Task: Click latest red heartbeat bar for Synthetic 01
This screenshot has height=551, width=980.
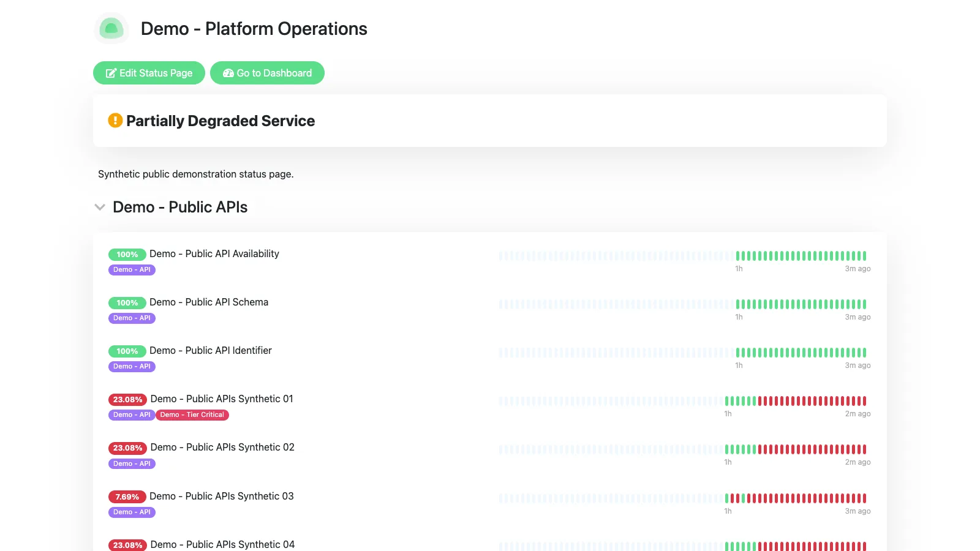Action: coord(864,401)
